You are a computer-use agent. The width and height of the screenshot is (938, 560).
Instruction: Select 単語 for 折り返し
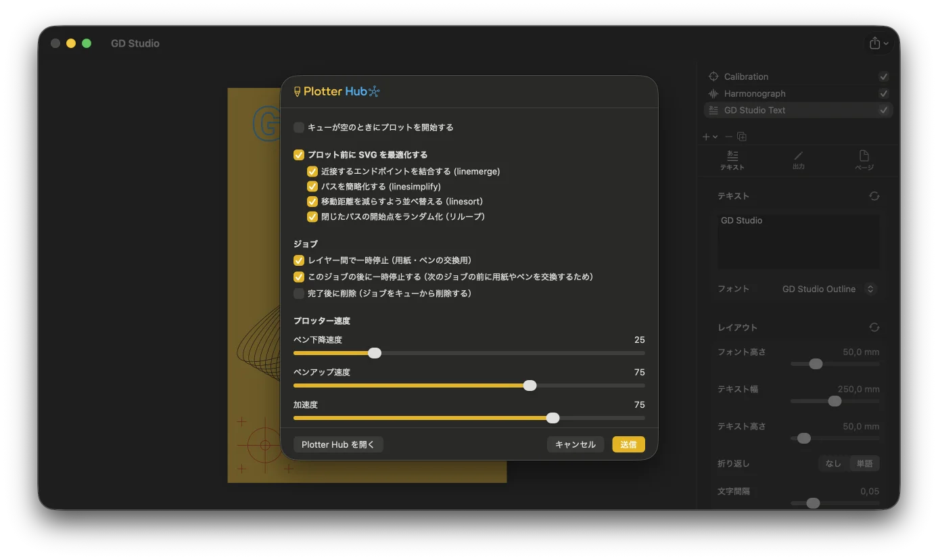click(864, 463)
